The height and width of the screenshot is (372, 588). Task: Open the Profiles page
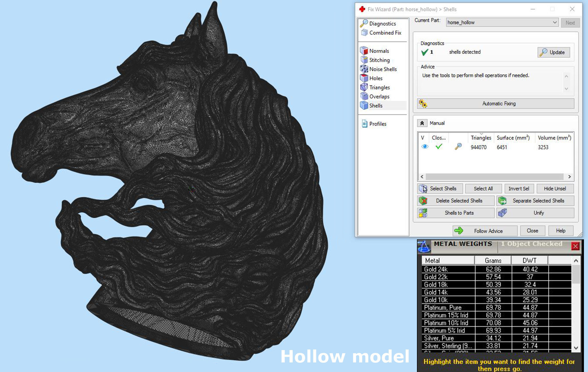tap(377, 124)
